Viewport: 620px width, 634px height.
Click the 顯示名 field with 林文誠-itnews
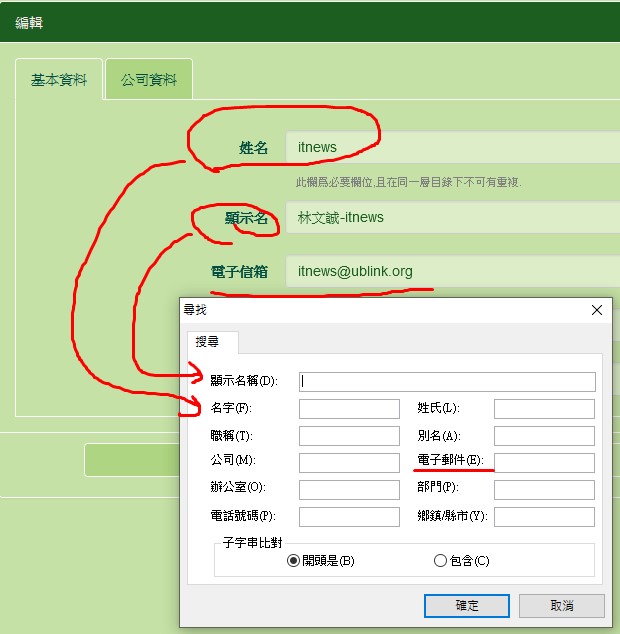coord(450,217)
